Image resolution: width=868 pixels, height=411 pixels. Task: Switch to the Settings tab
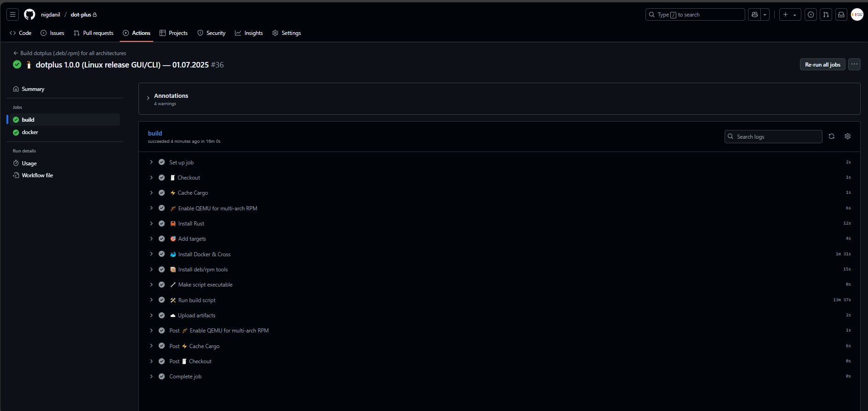click(x=286, y=33)
